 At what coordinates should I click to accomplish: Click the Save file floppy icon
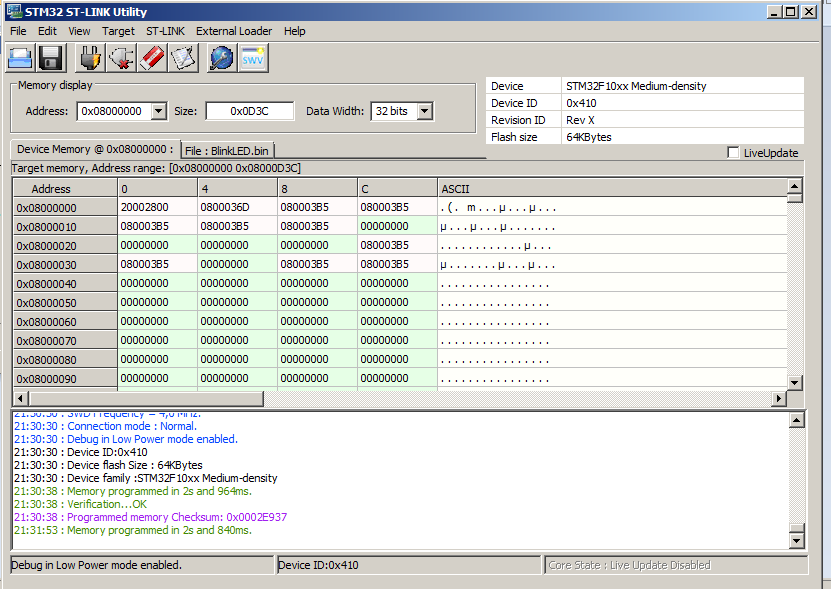point(51,58)
